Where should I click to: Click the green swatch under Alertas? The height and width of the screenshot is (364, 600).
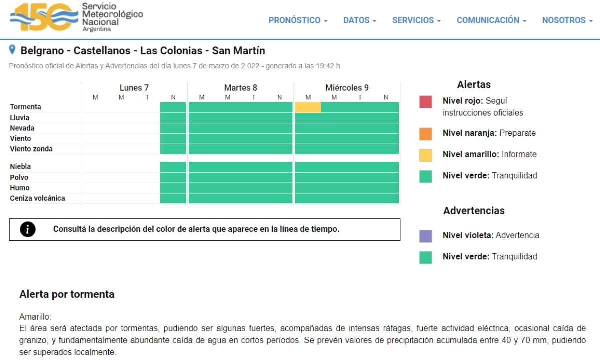tap(425, 176)
